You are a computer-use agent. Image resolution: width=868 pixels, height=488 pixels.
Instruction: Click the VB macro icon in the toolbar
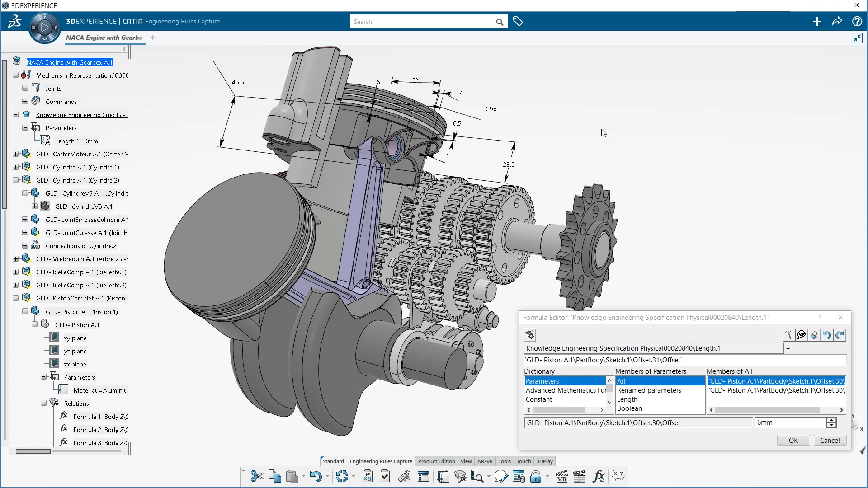point(562,476)
